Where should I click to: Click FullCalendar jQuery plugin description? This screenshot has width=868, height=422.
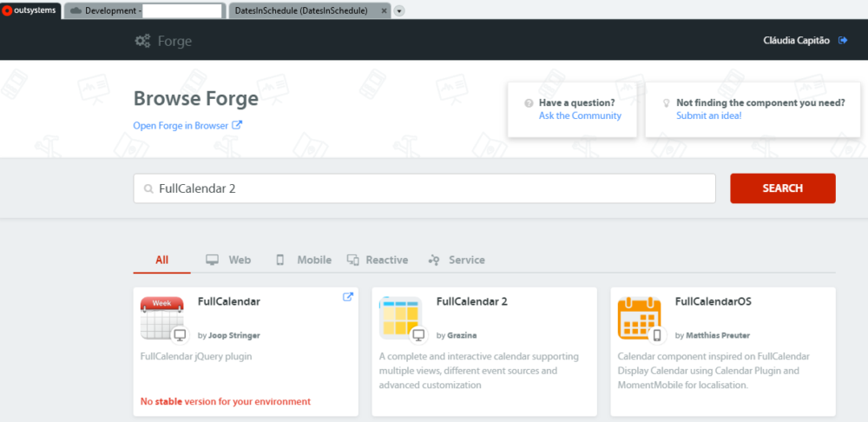[196, 356]
